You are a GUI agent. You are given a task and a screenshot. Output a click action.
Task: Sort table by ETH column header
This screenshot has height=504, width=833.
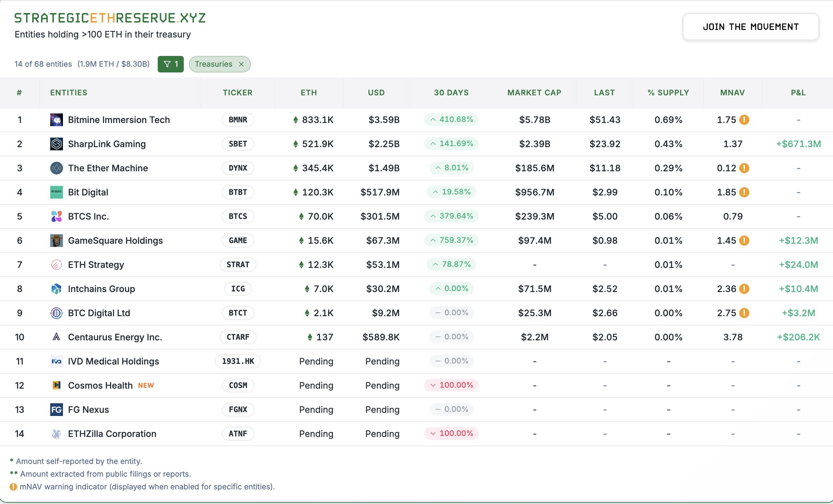pyautogui.click(x=309, y=92)
